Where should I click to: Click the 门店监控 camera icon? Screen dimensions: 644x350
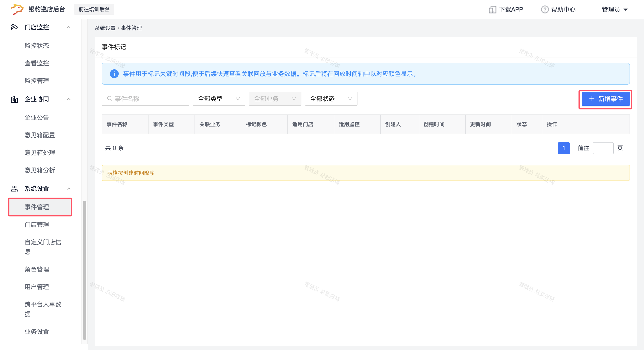(14, 27)
